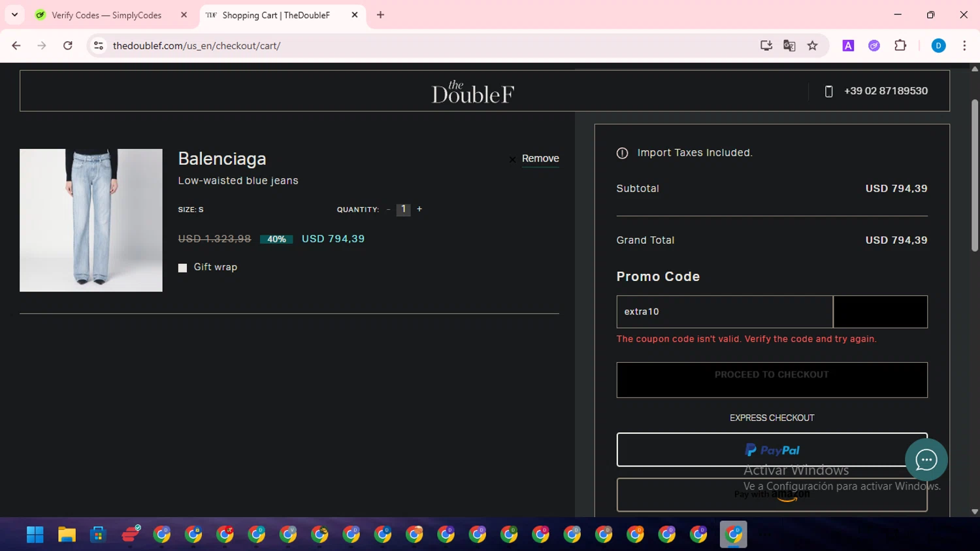Click the browser forward arrow
The height and width of the screenshot is (551, 980).
click(x=42, y=46)
